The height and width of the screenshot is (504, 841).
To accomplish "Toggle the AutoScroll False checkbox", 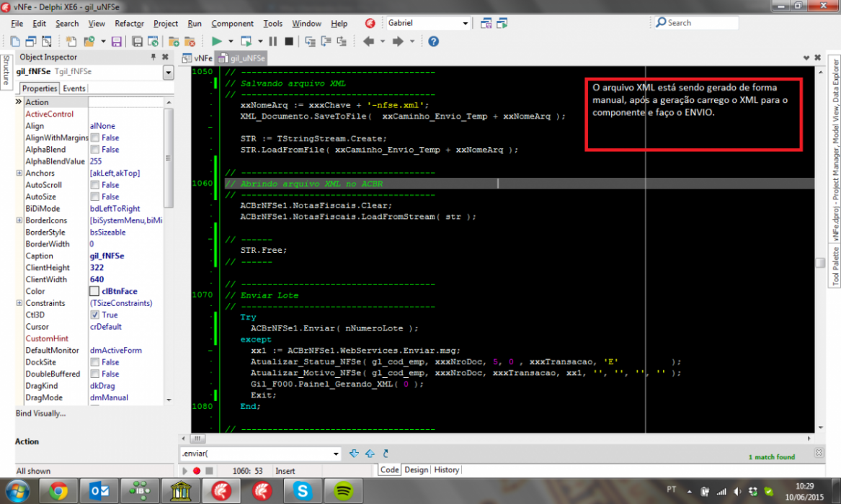I will (x=95, y=185).
